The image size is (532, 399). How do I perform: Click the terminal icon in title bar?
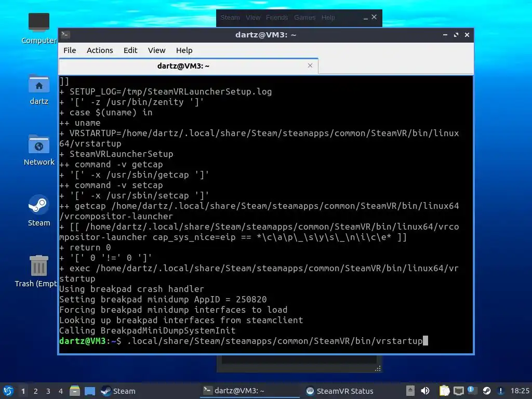point(66,35)
